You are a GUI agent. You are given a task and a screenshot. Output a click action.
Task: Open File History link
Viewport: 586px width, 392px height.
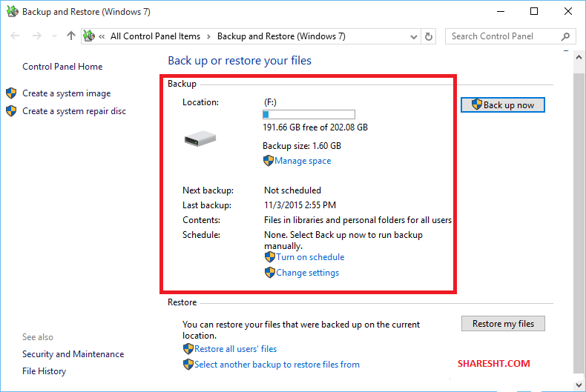tap(44, 371)
